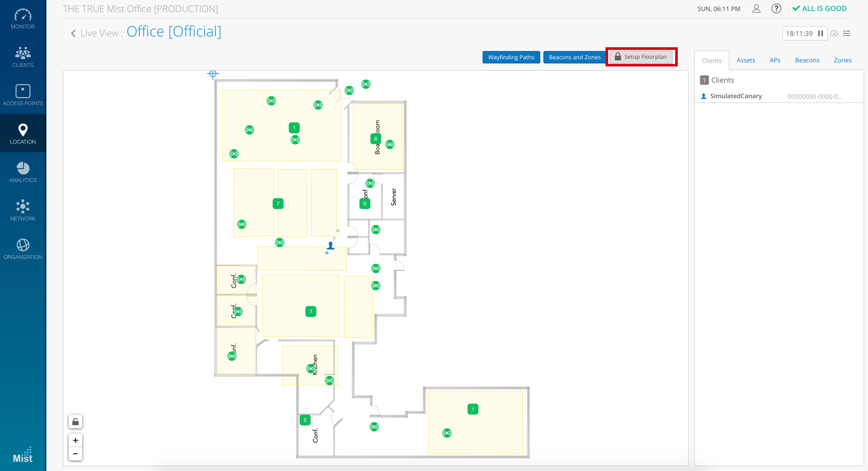Open the help question mark icon
Screen dimensions: 868x471
point(776,9)
